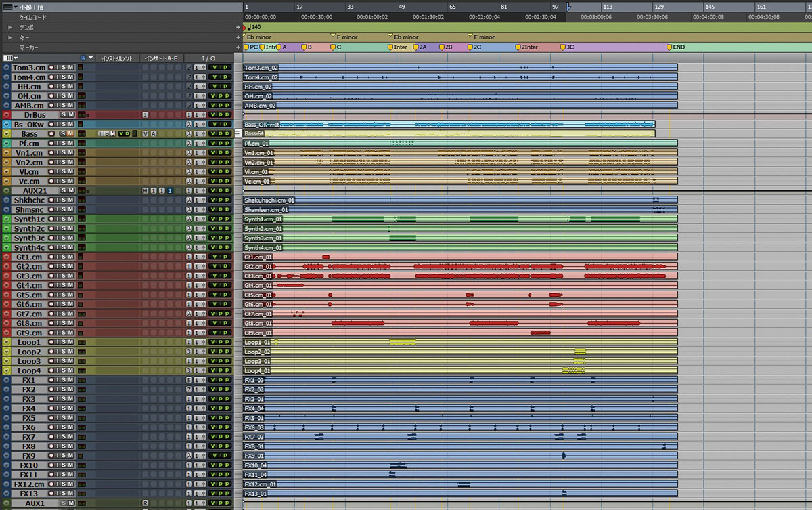812x510 pixels.
Task: Open the Loop4 track options arrow
Action: pos(7,371)
